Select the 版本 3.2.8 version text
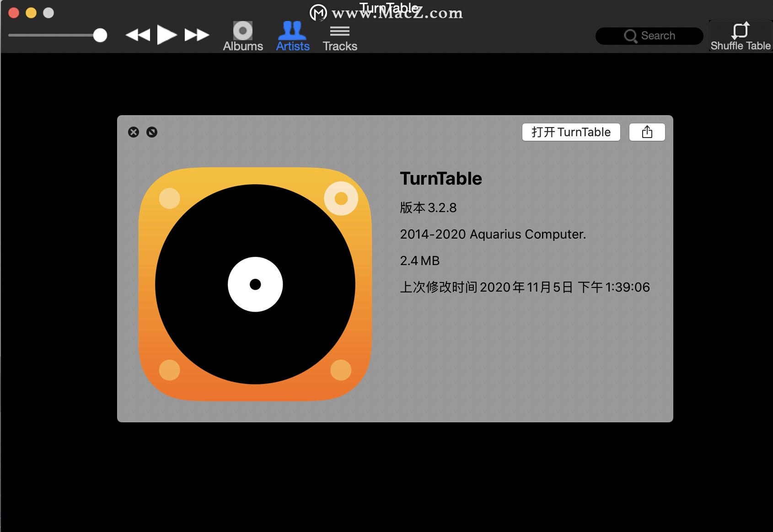Viewport: 773px width, 532px height. [x=428, y=208]
